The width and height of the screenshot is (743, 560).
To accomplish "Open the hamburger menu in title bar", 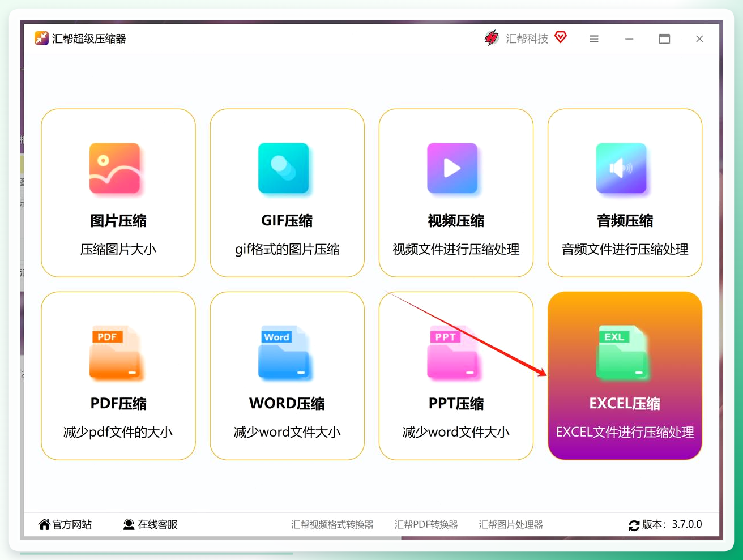I will pos(594,39).
